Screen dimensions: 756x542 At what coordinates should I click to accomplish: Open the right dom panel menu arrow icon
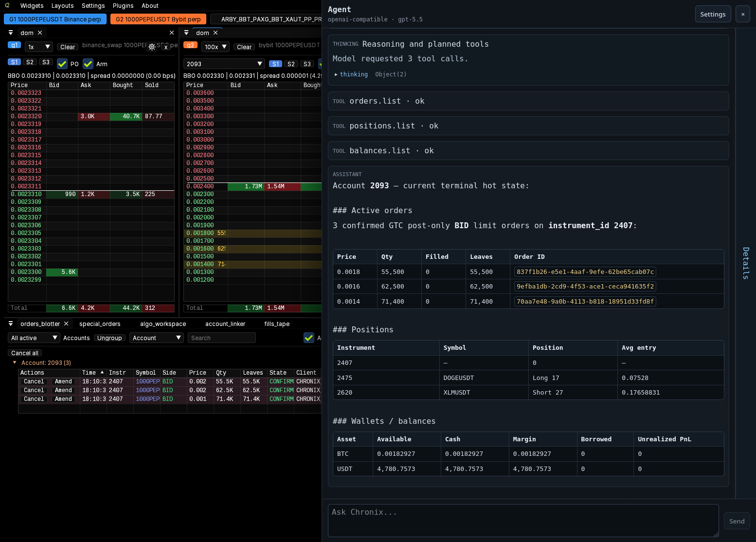tap(186, 33)
